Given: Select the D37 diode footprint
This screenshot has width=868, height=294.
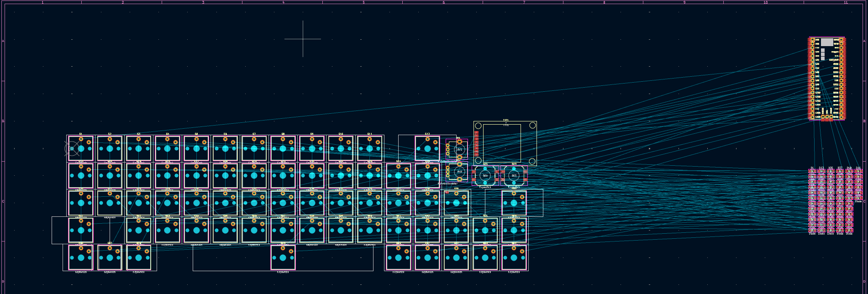Looking at the screenshot, I should 840,172.
